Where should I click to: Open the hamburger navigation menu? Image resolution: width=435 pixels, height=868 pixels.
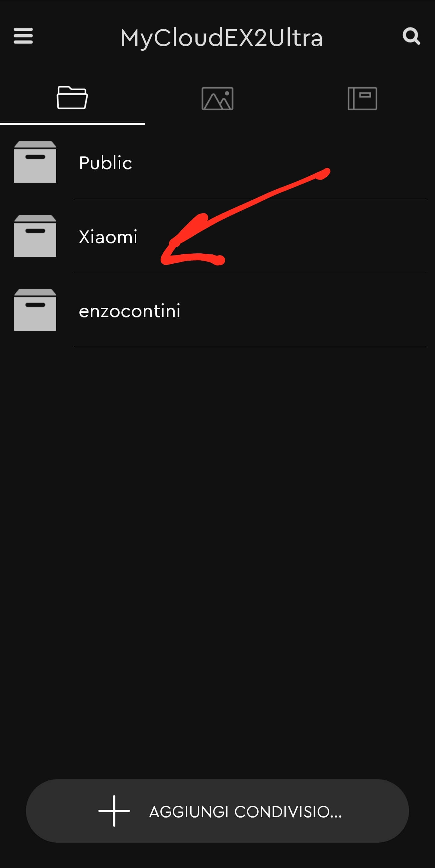[x=23, y=36]
